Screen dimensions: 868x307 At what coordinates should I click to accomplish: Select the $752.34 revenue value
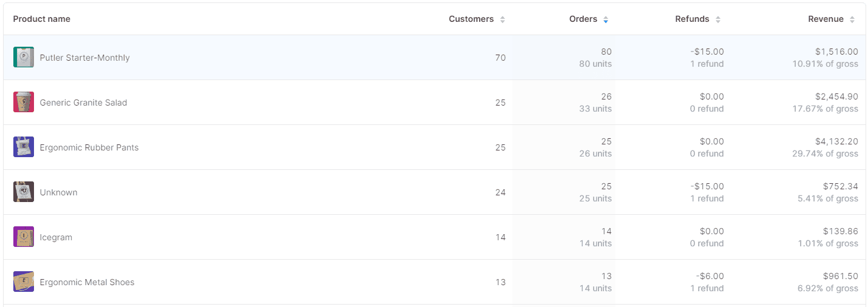(x=841, y=186)
